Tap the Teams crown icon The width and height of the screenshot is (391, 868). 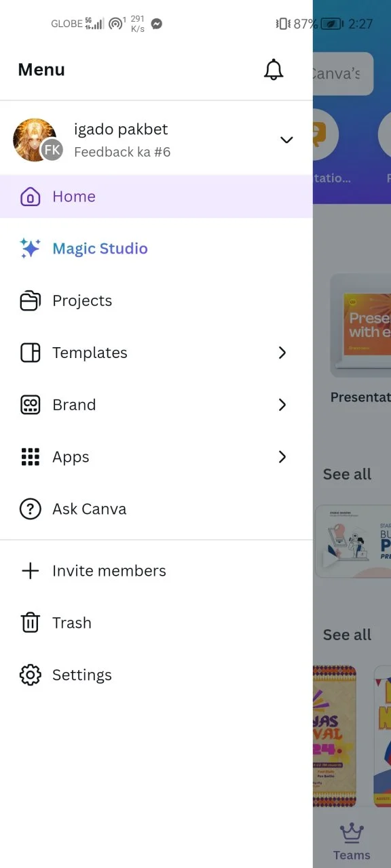[352, 832]
